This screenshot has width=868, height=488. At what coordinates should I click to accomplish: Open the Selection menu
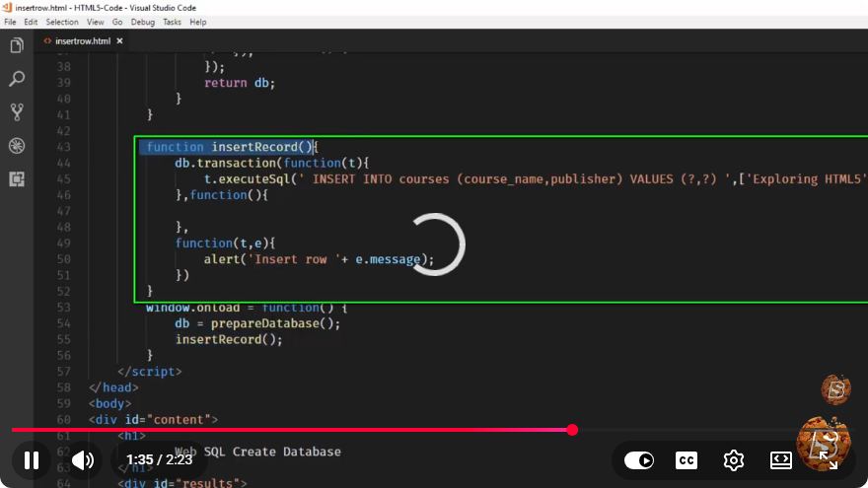click(x=62, y=22)
